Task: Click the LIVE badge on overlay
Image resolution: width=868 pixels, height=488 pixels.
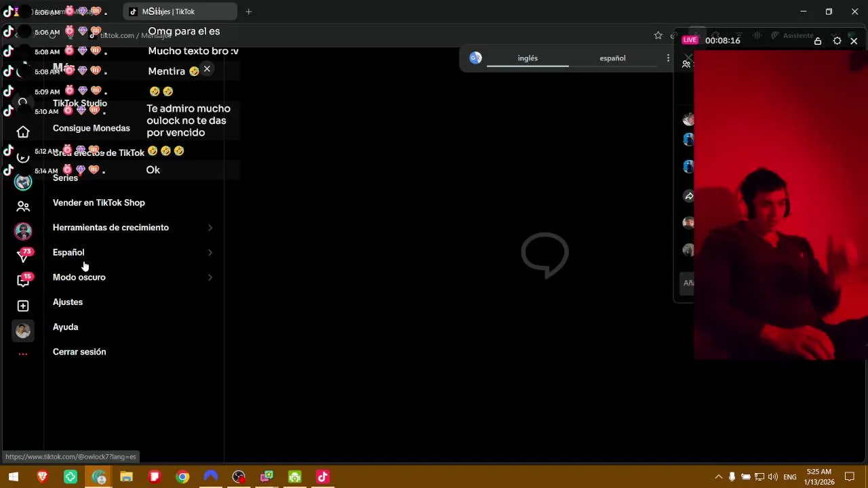Action: 690,40
